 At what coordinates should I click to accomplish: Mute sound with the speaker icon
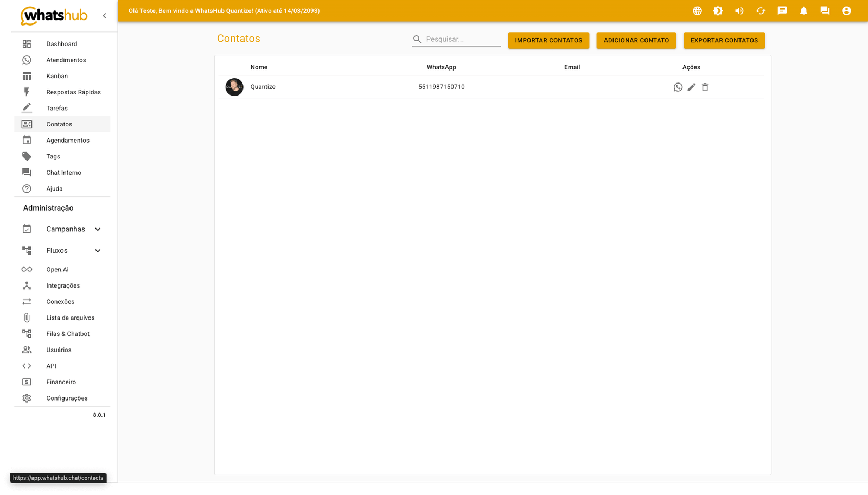coord(739,10)
